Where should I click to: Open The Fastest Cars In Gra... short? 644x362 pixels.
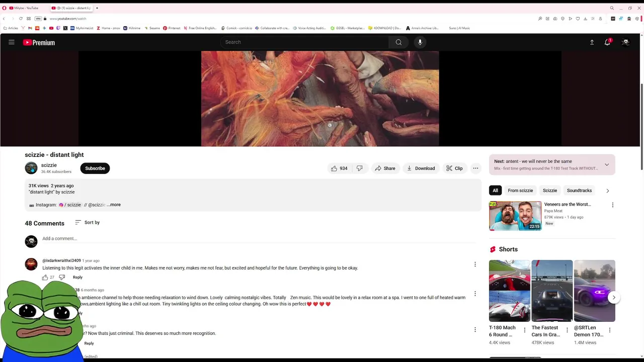click(552, 291)
